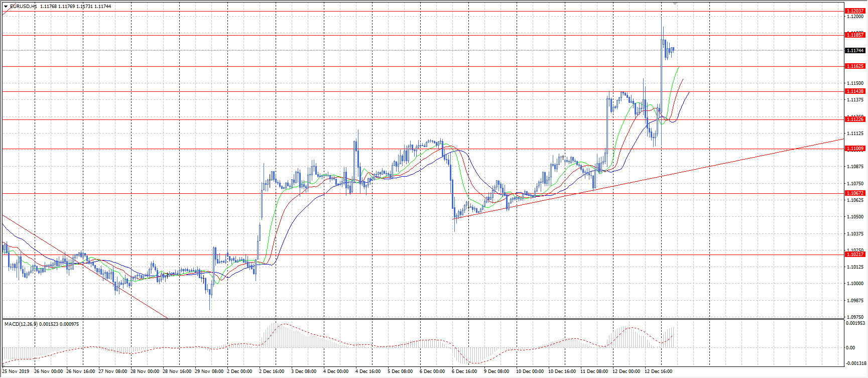Click the 11 Dec 08:00 time label
The height and width of the screenshot is (378, 868).
coord(594,372)
